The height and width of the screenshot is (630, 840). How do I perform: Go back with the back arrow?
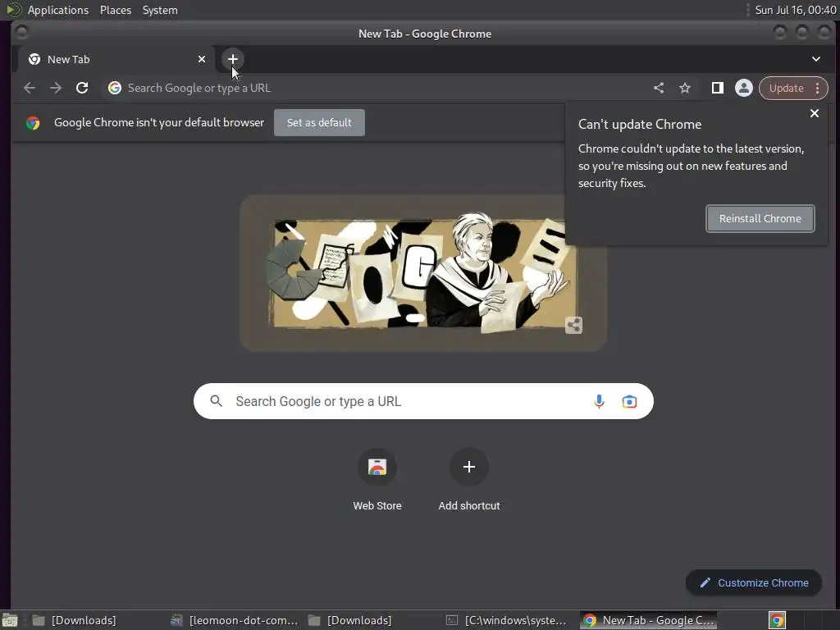[30, 88]
